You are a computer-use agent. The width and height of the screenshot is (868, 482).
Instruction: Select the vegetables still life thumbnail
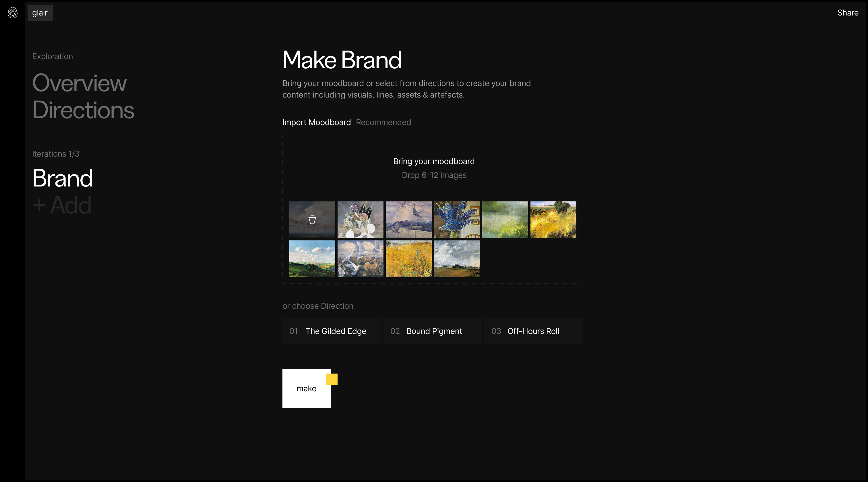[360, 219]
